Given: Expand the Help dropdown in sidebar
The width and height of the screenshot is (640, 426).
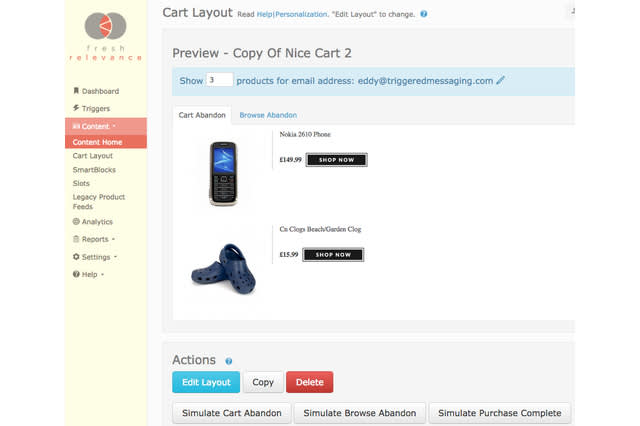Looking at the screenshot, I should click(93, 274).
